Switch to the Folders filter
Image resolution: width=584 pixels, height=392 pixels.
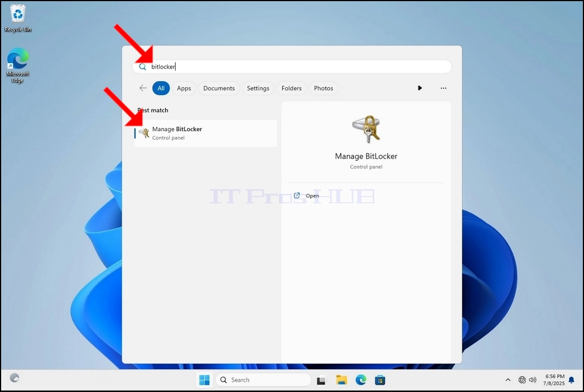291,88
